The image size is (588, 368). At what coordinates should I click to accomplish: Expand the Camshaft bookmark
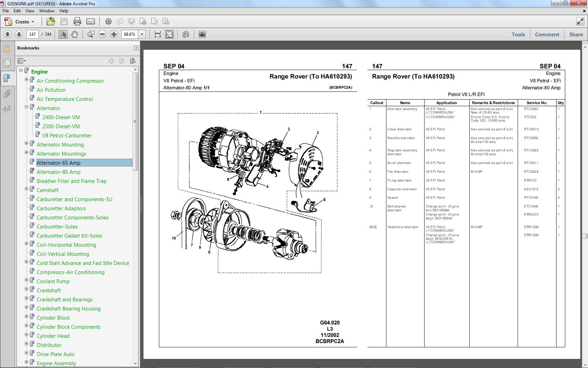(x=26, y=189)
